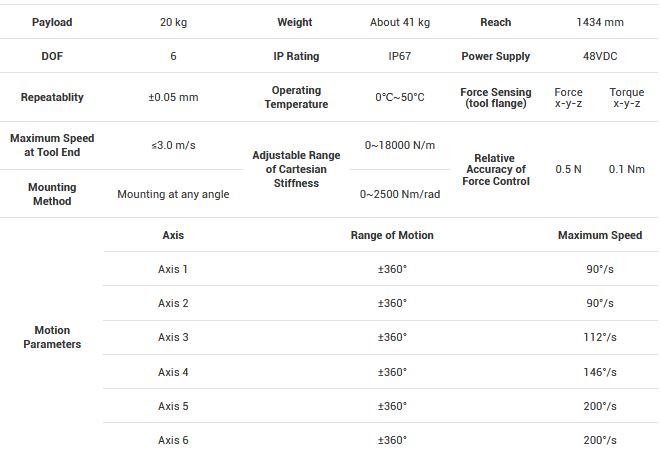Viewport: 662px width, 455px height.
Task: Click the 0~2500 Nm/rad stiffness value
Action: [x=399, y=195]
